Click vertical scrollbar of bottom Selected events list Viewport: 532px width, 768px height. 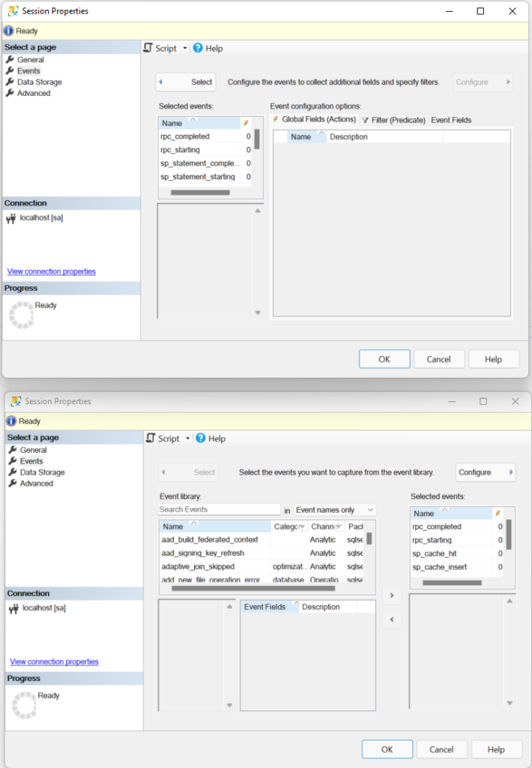point(509,534)
